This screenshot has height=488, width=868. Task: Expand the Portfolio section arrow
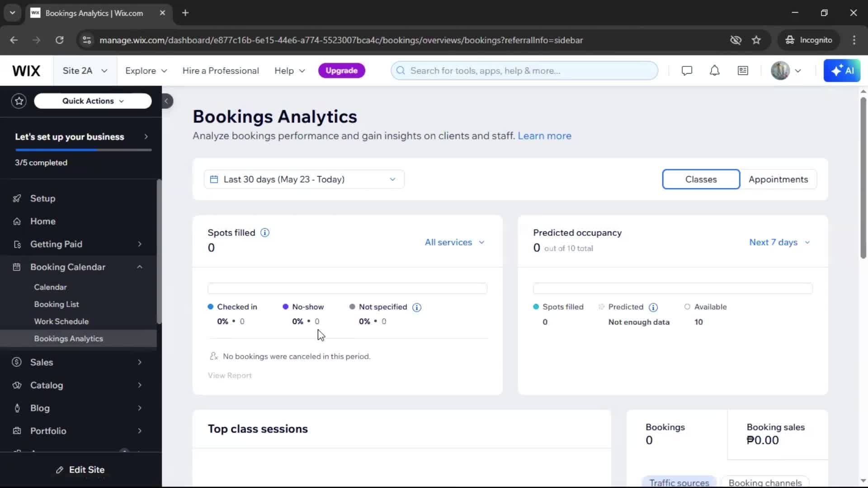click(140, 431)
